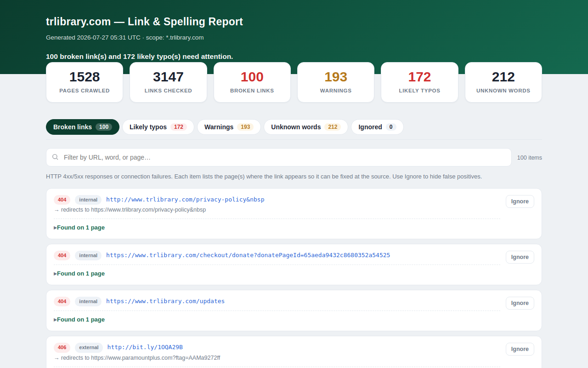
Task: Click the 'internal' tag on checkout/donate row
Action: (88, 255)
